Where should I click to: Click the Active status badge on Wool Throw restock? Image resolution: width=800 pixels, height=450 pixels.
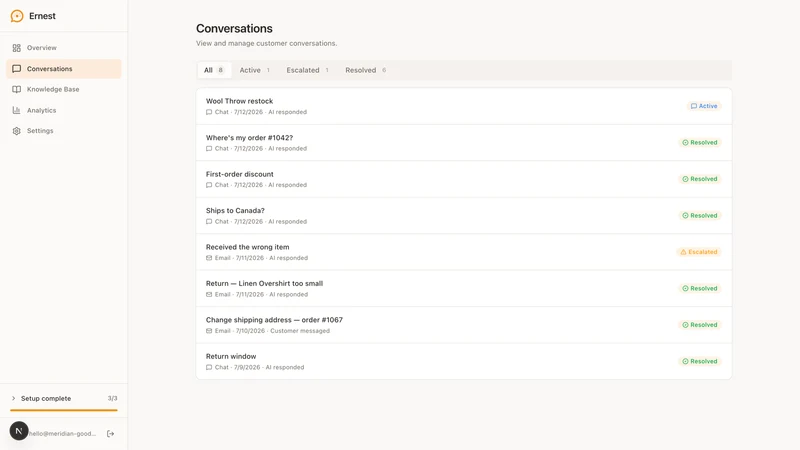click(x=704, y=106)
